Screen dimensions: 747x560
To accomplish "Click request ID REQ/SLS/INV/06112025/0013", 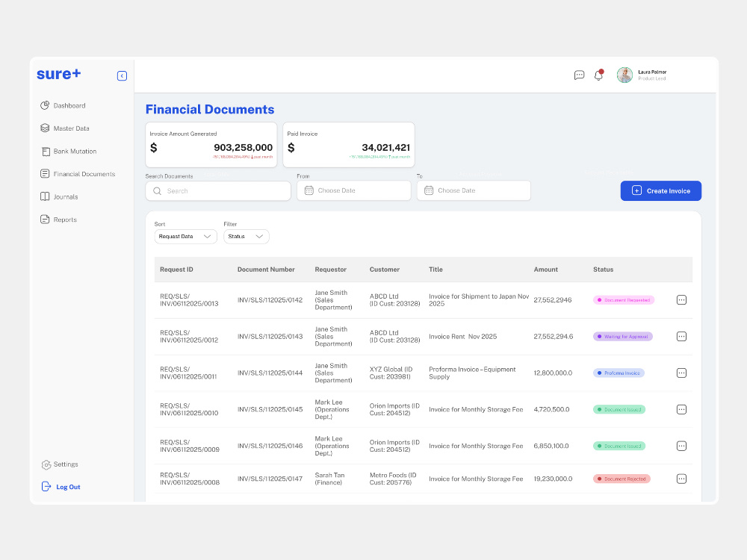I will 189,300.
